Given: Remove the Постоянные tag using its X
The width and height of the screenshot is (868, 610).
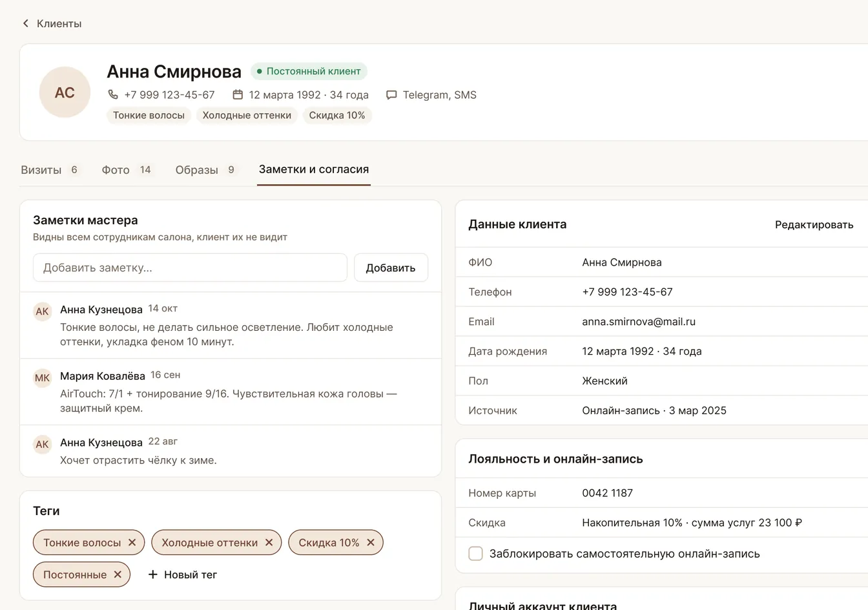Looking at the screenshot, I should click(118, 574).
